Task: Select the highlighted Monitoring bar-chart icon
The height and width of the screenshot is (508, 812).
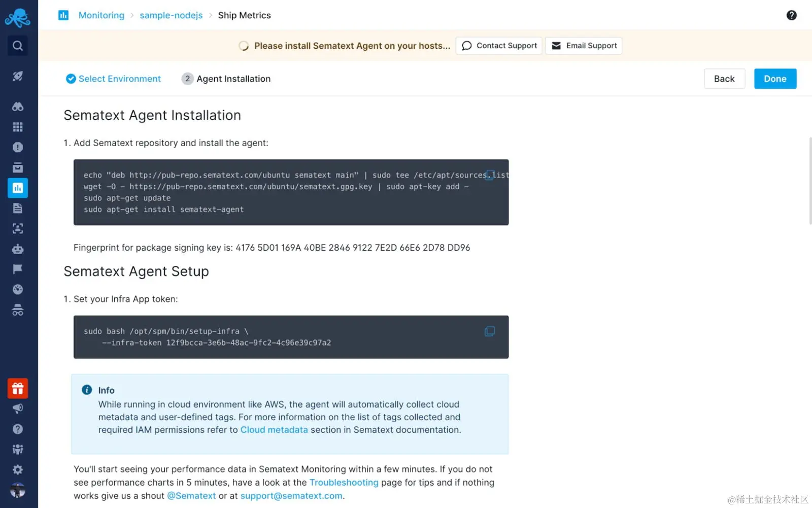Action: [x=18, y=187]
